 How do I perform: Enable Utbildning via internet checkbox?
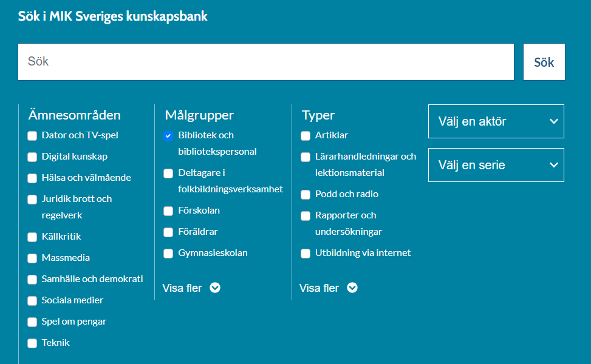coord(306,254)
